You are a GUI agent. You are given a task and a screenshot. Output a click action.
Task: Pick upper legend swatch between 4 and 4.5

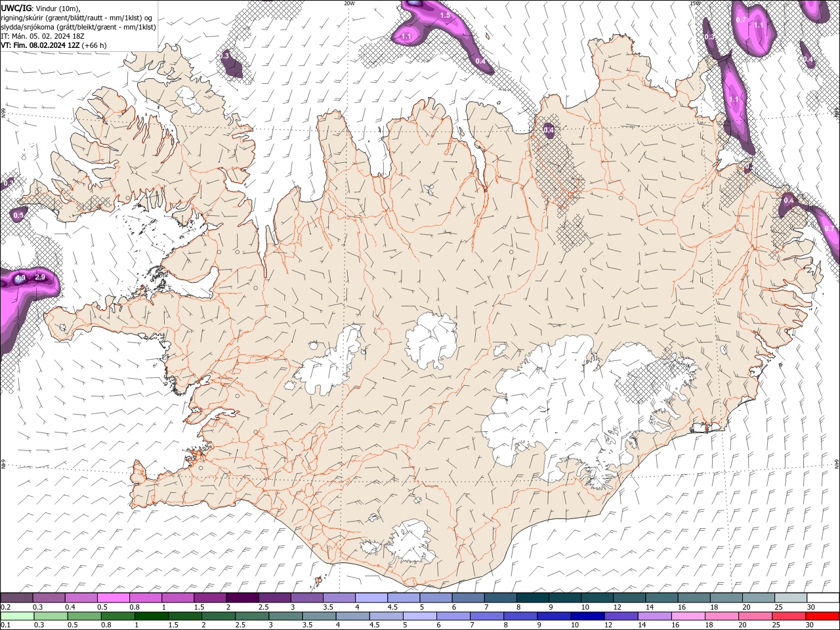tap(371, 598)
